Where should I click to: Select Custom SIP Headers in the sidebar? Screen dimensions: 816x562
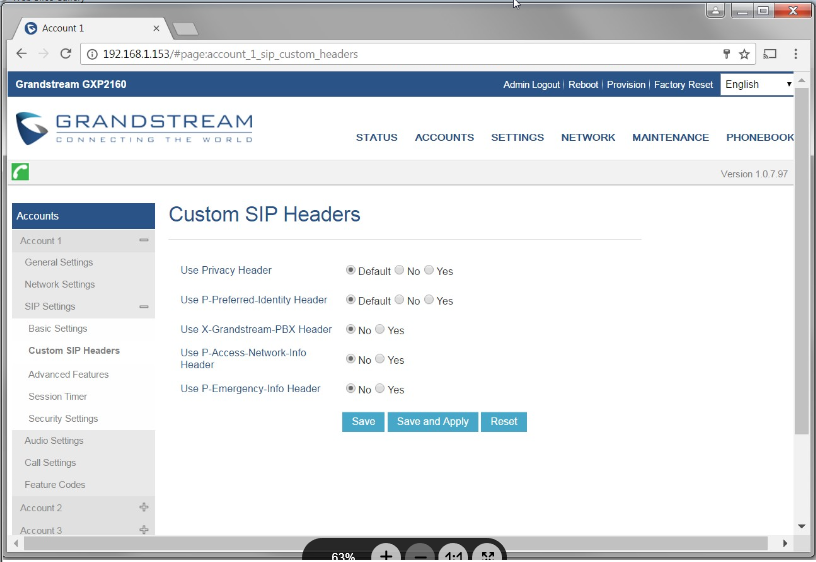tap(74, 350)
